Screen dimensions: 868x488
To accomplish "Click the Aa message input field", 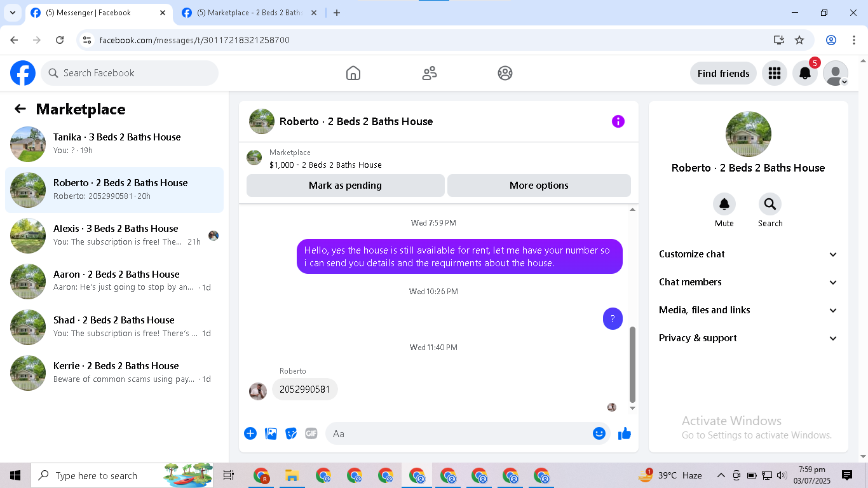I will 468,433.
